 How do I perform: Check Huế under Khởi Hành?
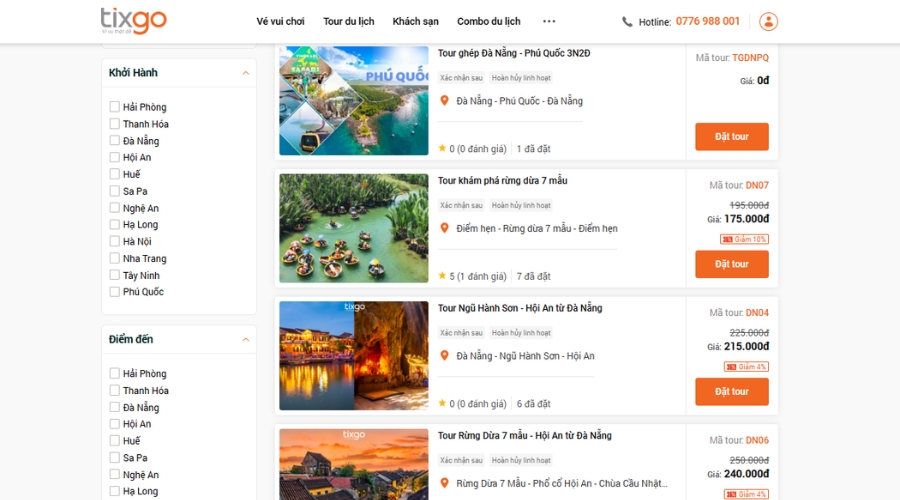pyautogui.click(x=115, y=174)
